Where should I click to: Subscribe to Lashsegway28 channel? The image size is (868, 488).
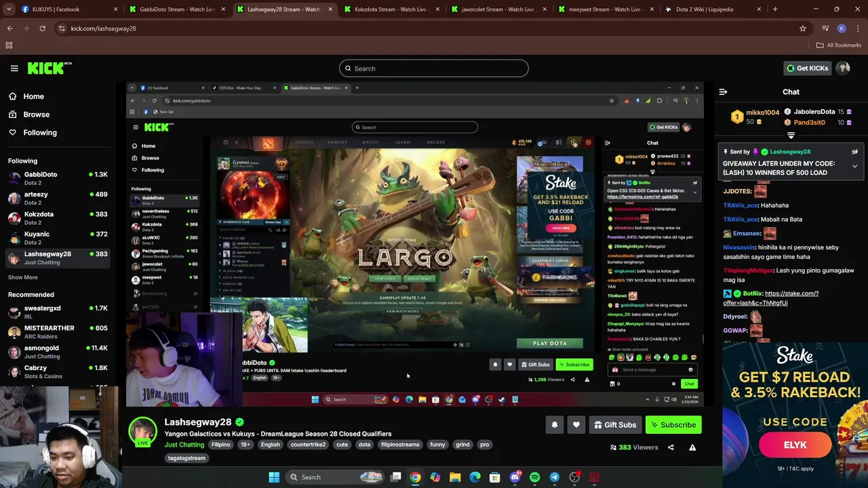(673, 425)
